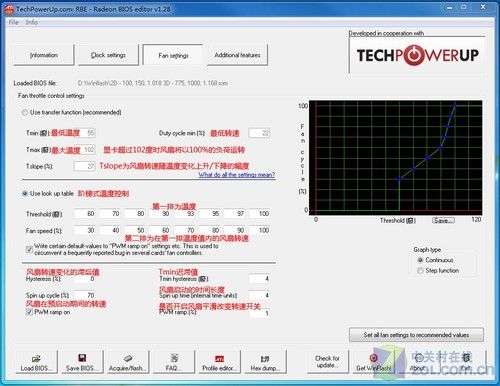500x386 pixels.
Task: Open the File menu
Action: tap(14, 22)
